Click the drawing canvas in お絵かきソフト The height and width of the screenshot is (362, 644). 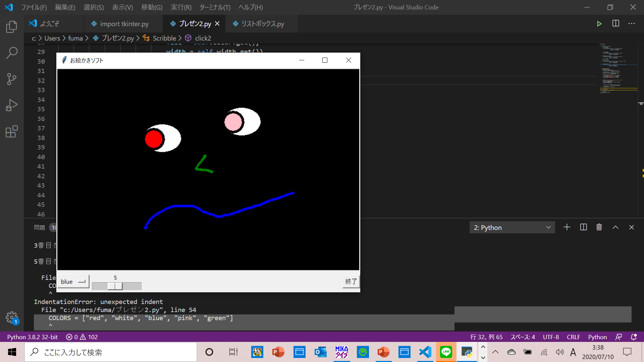pos(208,170)
